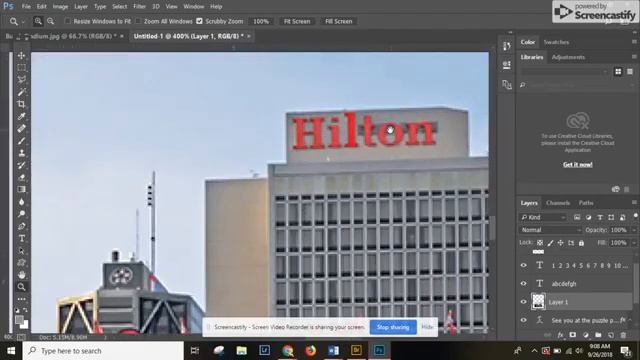Click the Create new layer icon
This screenshot has width=640, height=360.
coord(611,335)
